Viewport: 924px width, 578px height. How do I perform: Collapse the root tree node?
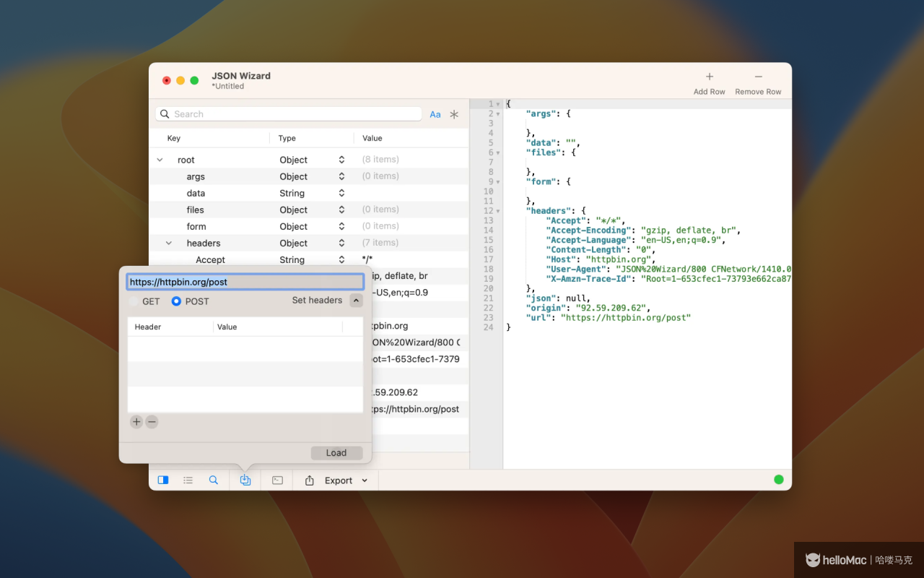point(160,160)
